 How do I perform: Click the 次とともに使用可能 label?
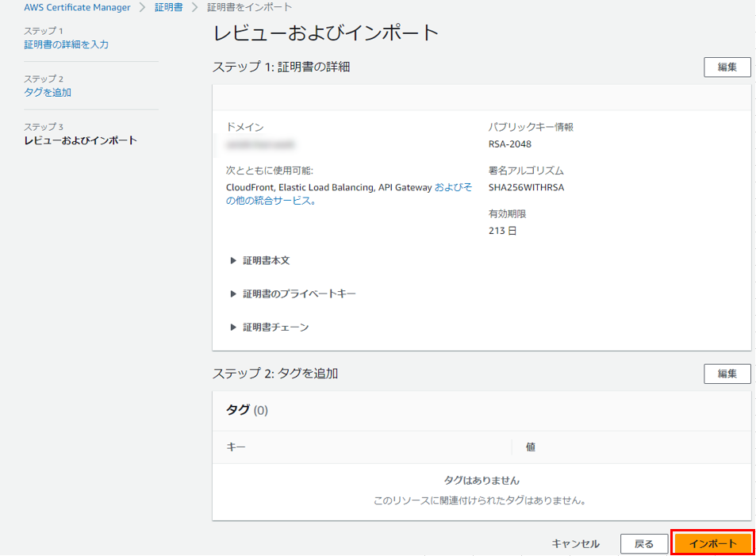pos(270,171)
